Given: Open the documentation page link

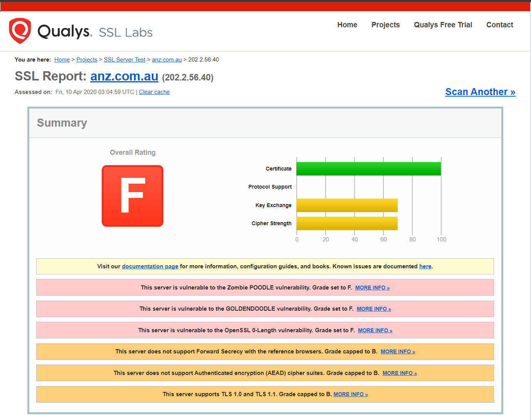Looking at the screenshot, I should click(150, 266).
